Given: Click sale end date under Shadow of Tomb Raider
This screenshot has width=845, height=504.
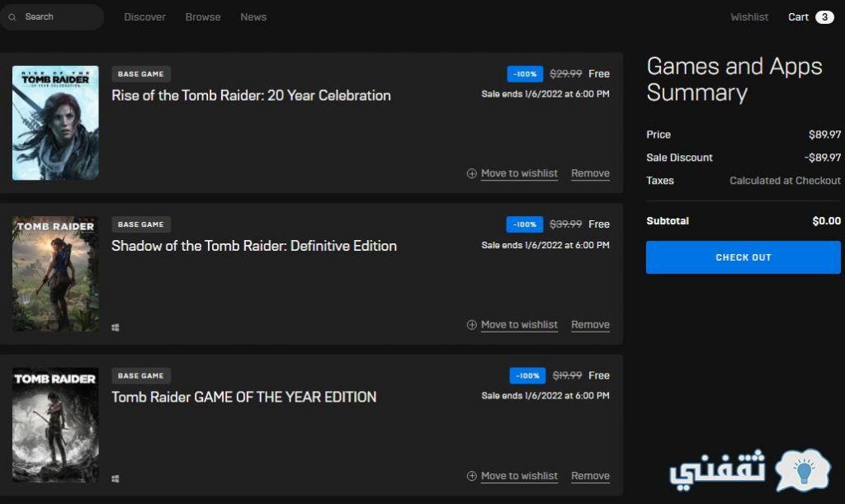Looking at the screenshot, I should pos(545,245).
